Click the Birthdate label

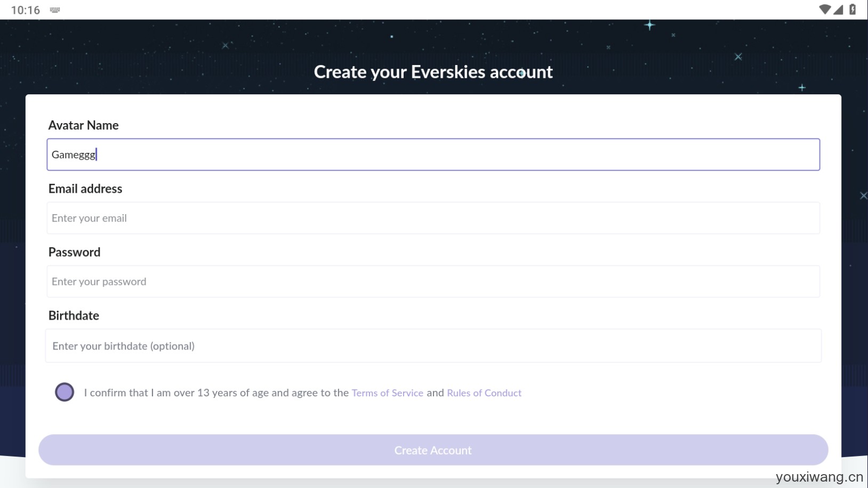pos(74,315)
